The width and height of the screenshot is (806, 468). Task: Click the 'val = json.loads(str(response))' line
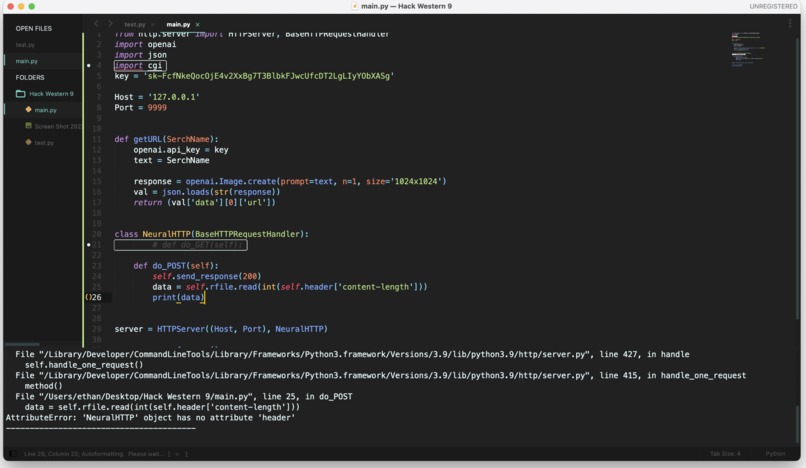[x=207, y=192]
